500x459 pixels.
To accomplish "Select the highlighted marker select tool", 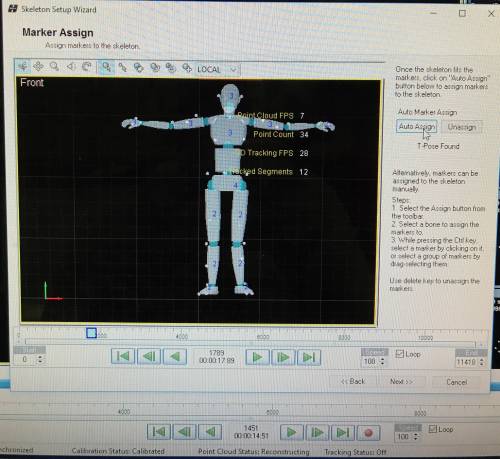I will (x=106, y=67).
